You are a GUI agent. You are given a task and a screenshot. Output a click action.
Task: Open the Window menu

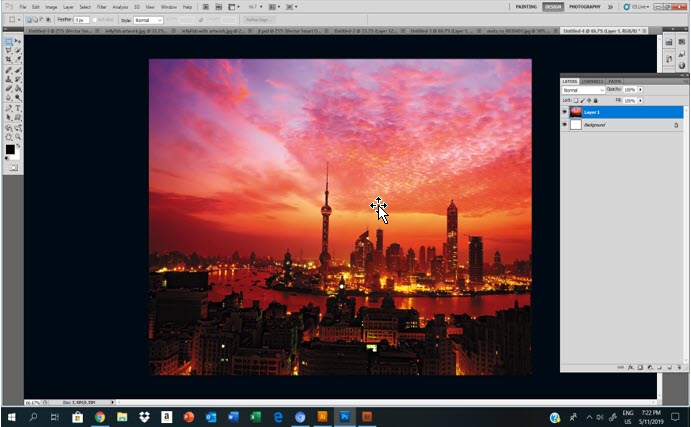[169, 7]
